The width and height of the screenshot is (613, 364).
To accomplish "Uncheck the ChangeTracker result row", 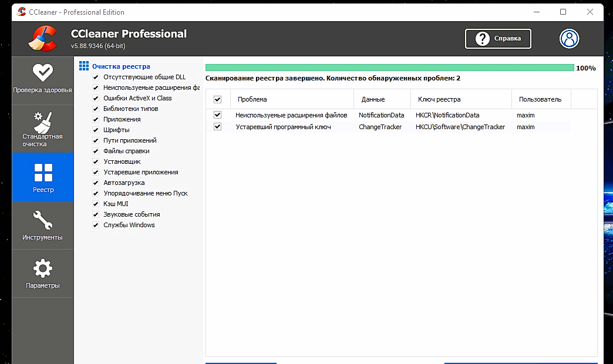I will pos(218,127).
